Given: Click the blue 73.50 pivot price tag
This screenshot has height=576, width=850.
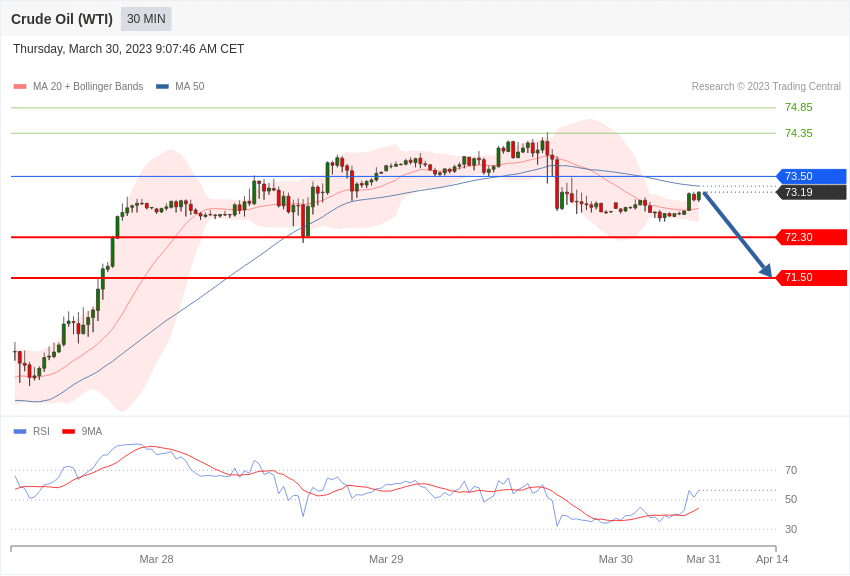Looking at the screenshot, I should 812,176.
